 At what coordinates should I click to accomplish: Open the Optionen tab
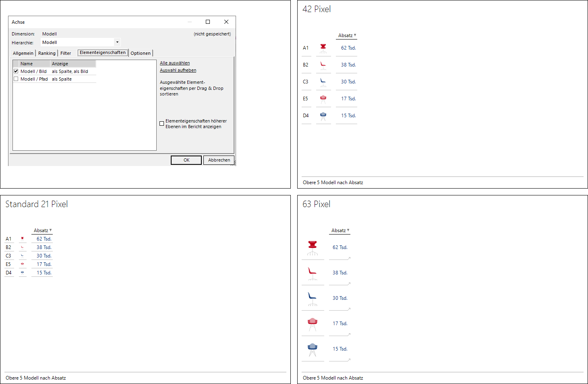click(141, 53)
